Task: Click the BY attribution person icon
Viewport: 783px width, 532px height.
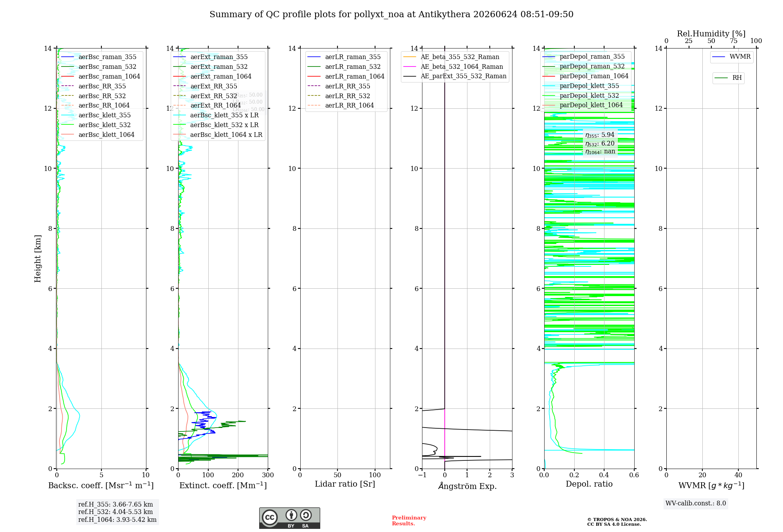Action: tap(291, 515)
